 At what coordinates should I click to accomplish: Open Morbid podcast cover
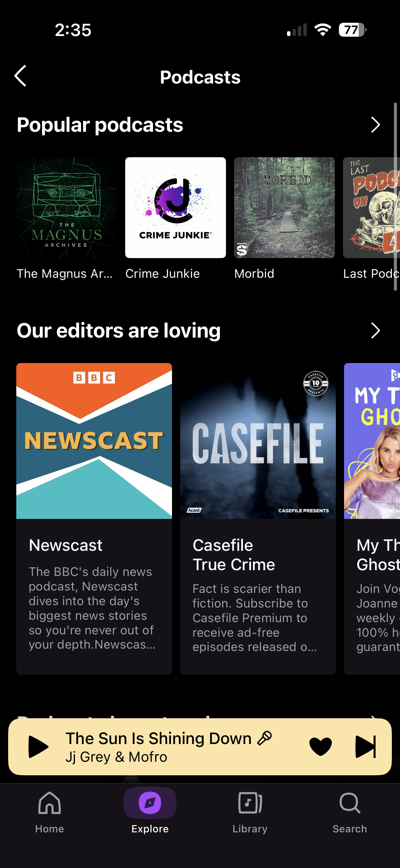pyautogui.click(x=284, y=207)
